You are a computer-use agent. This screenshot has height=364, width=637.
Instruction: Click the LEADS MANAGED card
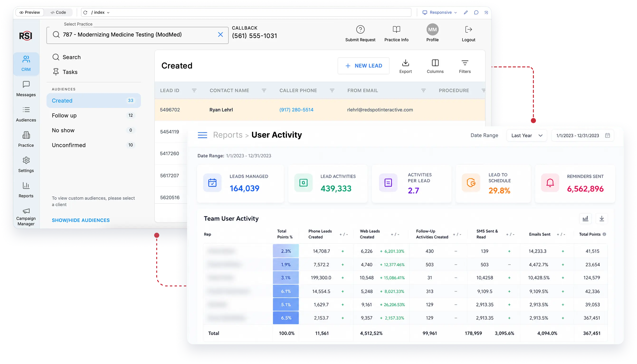coord(240,184)
